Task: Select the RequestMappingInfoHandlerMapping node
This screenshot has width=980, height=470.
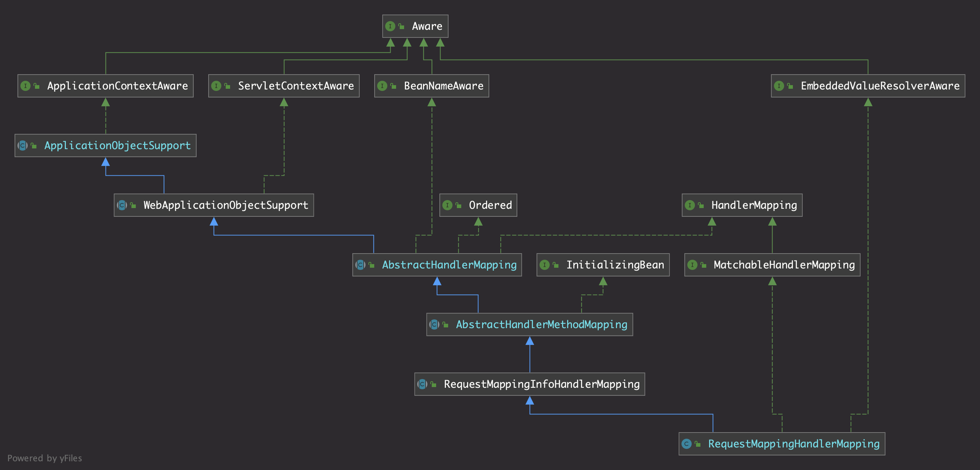Action: (x=529, y=384)
